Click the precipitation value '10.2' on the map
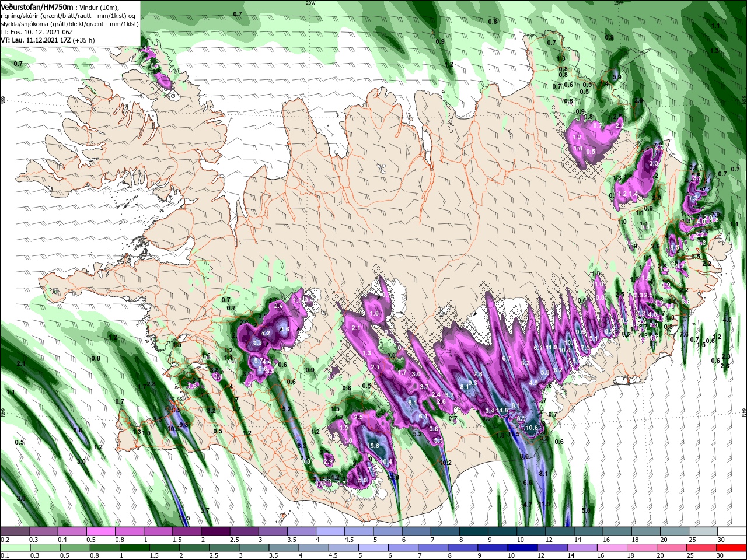The height and width of the screenshot is (560, 747). tap(445, 463)
